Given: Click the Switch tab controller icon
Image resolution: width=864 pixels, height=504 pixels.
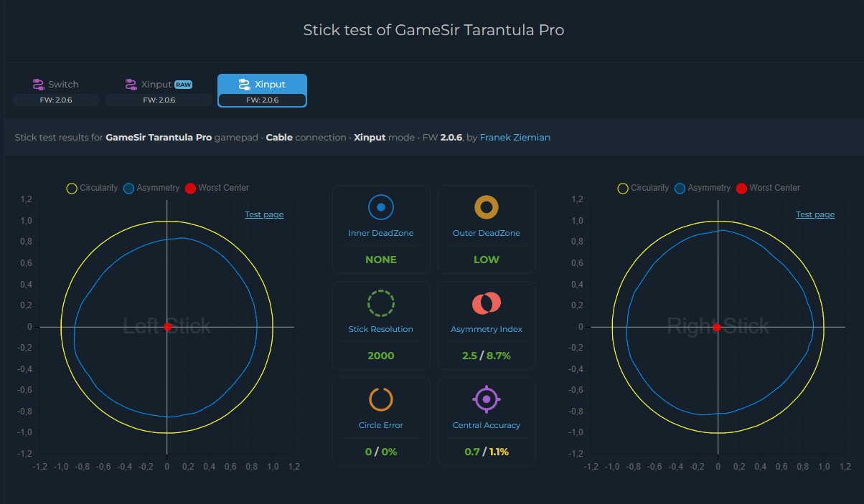Looking at the screenshot, I should pos(39,85).
